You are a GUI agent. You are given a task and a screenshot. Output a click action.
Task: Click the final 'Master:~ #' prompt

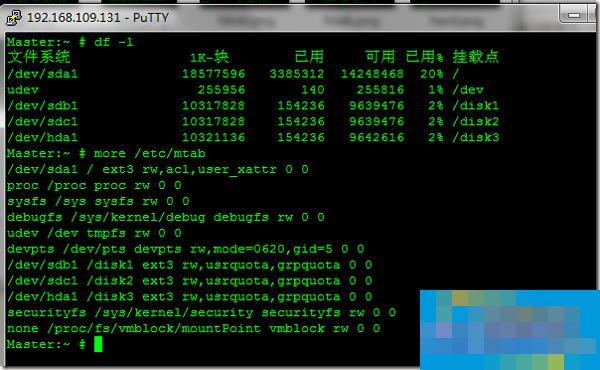pyautogui.click(x=46, y=344)
